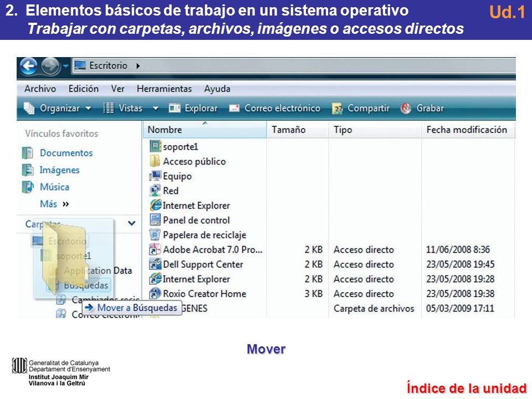Open Música in favorite links
532x399 pixels.
(x=55, y=187)
